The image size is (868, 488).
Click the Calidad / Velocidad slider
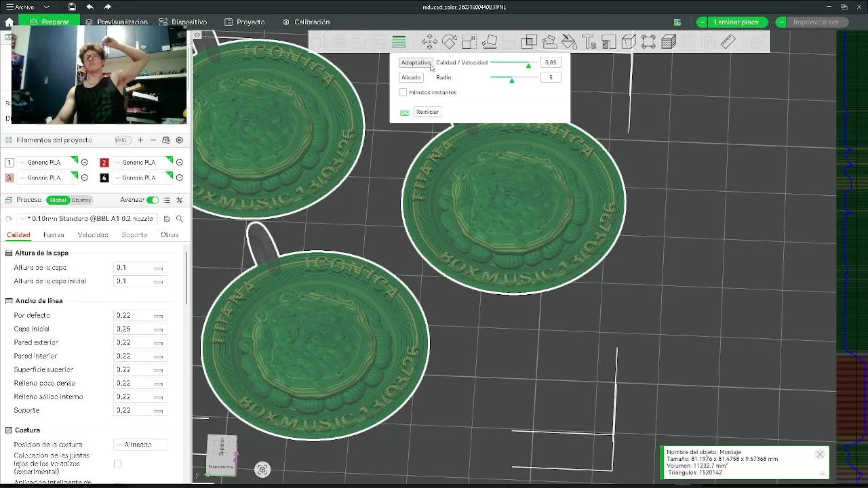tap(514, 63)
